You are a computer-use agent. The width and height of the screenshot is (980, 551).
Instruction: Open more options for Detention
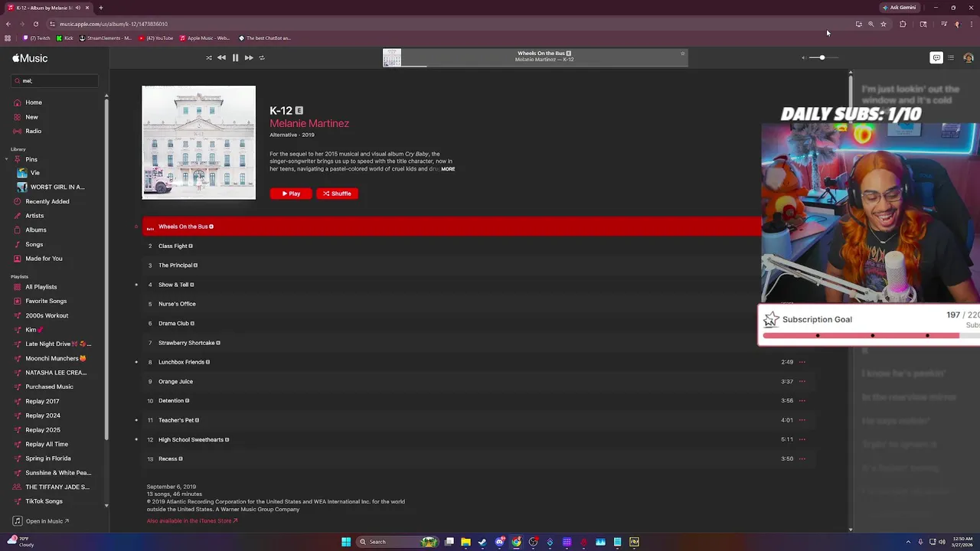point(802,400)
